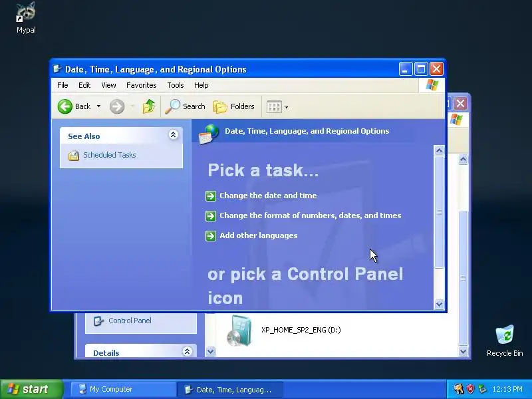532x399 pixels.
Task: Collapse the See Also panel
Action: point(173,135)
